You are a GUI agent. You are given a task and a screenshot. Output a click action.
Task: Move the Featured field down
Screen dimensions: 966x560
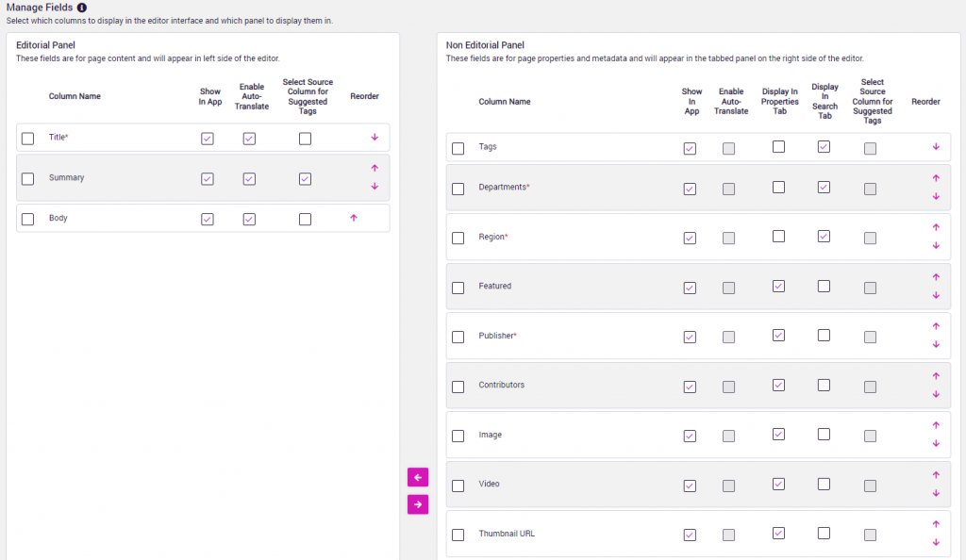tap(936, 295)
